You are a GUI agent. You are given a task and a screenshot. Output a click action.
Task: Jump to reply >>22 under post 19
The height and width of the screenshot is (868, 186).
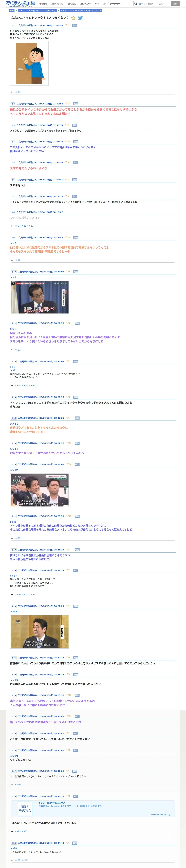(25, 595)
